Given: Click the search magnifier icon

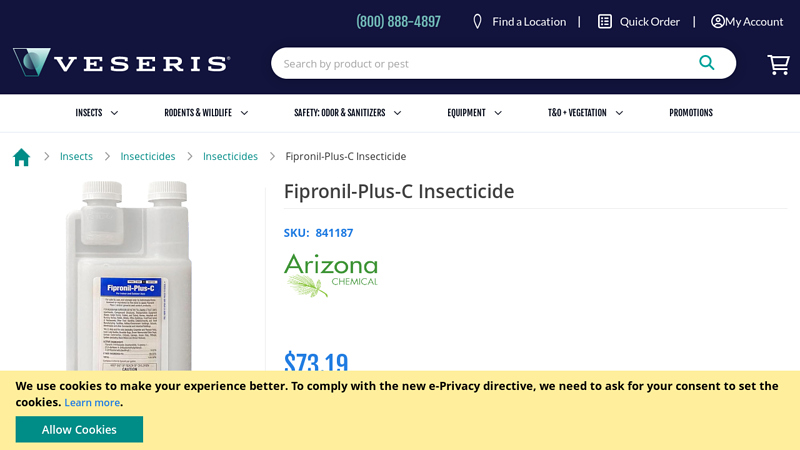Looking at the screenshot, I should [x=707, y=63].
